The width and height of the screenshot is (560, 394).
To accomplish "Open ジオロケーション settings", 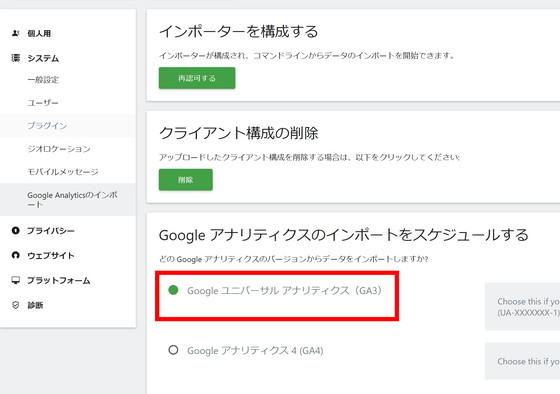I will (x=59, y=149).
